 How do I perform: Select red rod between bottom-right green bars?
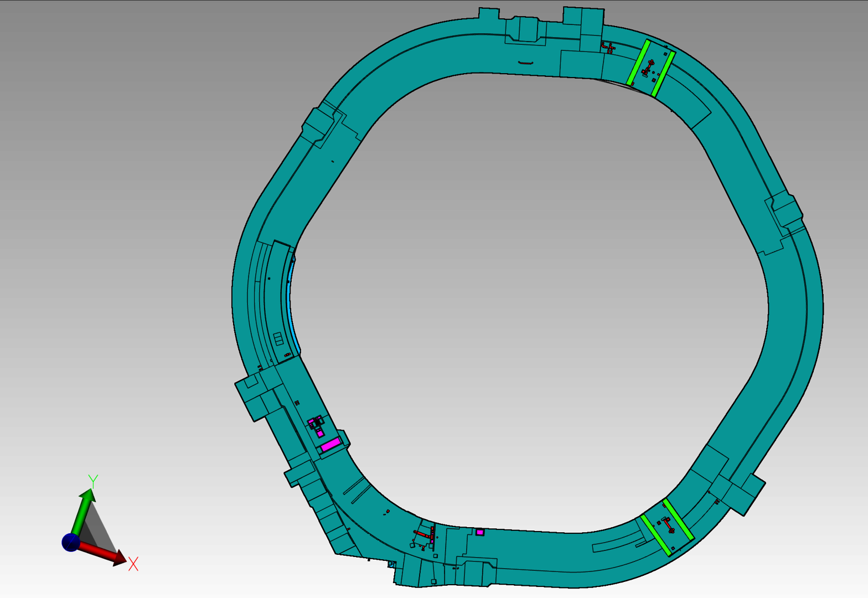[x=668, y=524]
